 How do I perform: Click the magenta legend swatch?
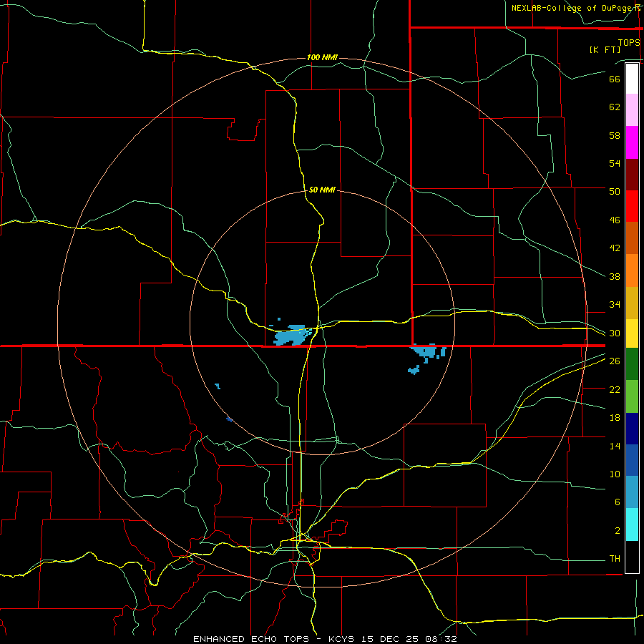coord(632,142)
